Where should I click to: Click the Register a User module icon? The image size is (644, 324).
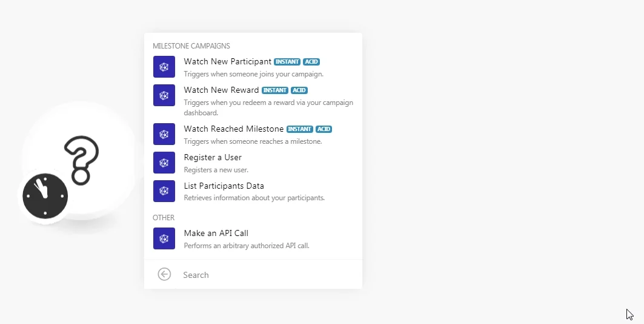pyautogui.click(x=164, y=163)
